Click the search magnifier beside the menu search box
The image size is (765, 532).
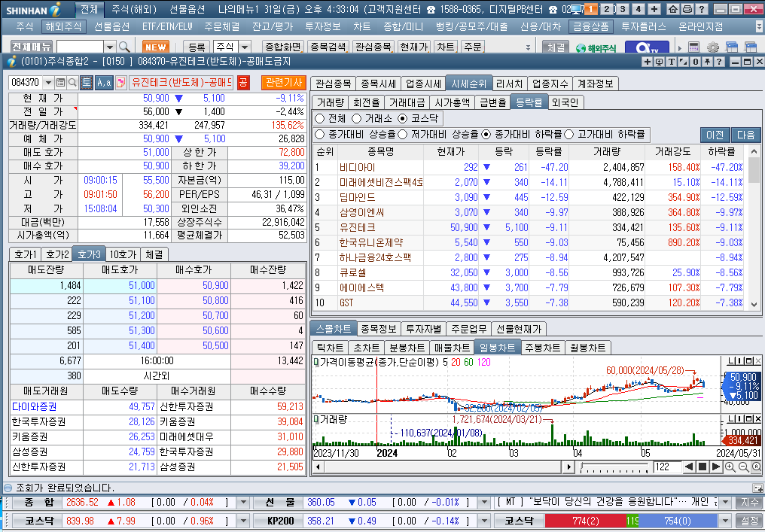click(124, 47)
